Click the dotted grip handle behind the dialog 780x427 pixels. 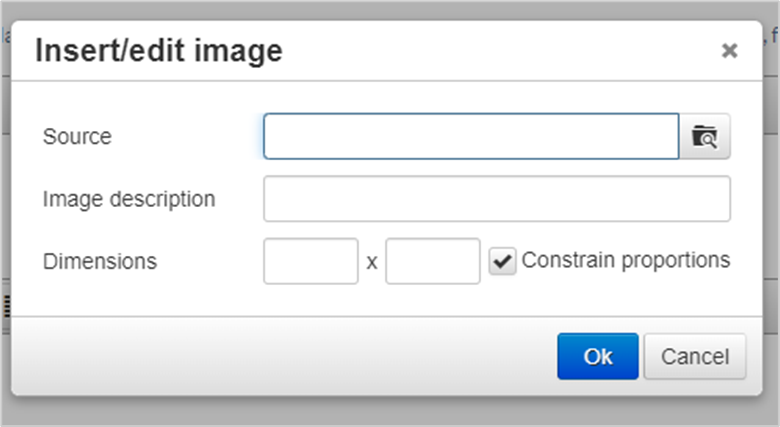point(7,306)
